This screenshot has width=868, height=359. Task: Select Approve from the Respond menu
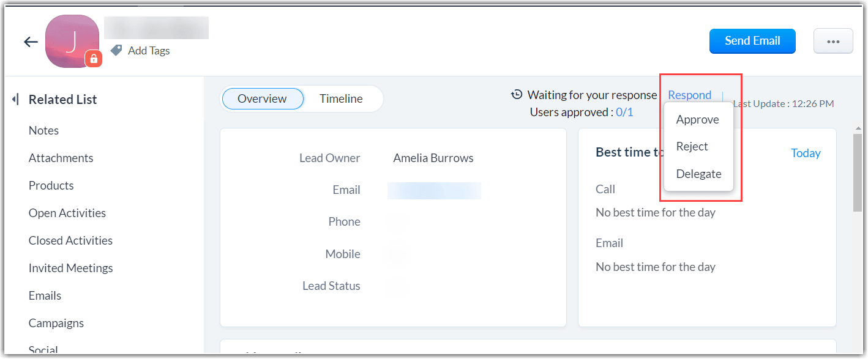(697, 119)
